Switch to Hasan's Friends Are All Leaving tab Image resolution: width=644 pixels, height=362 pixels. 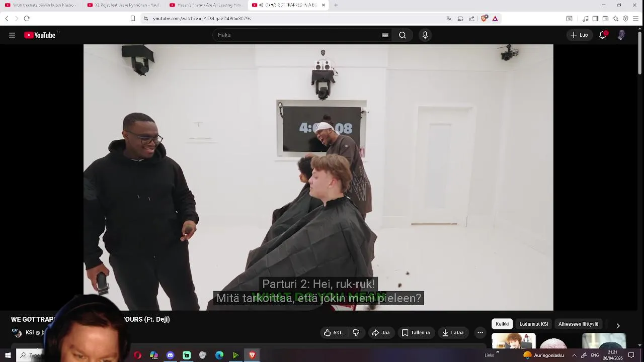coord(205,5)
